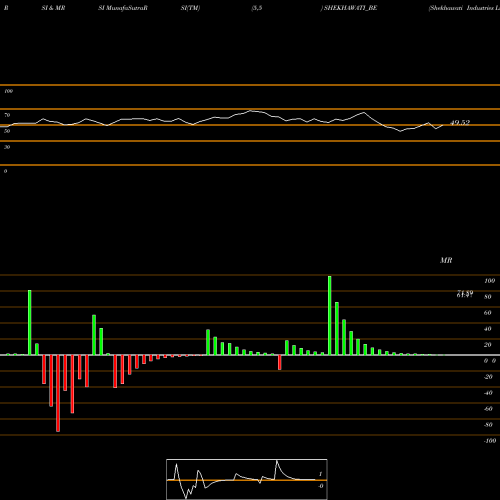Click the RSI value 49.52 label
This screenshot has height=500, width=500.
click(460, 123)
